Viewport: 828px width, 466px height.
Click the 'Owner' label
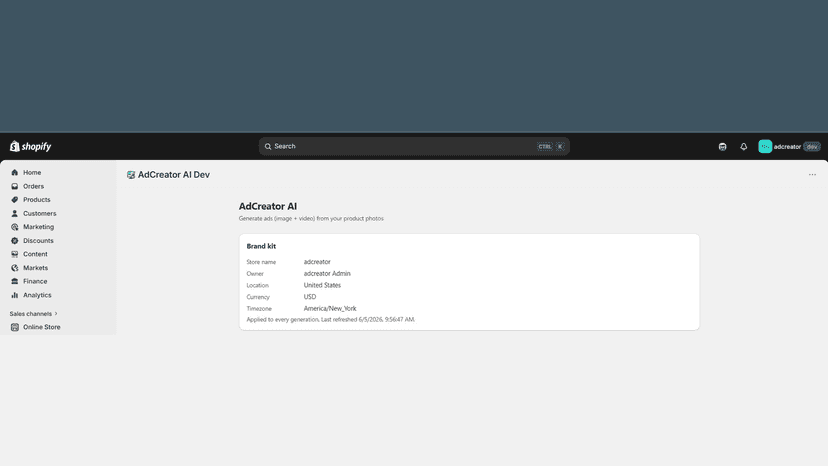click(x=255, y=274)
